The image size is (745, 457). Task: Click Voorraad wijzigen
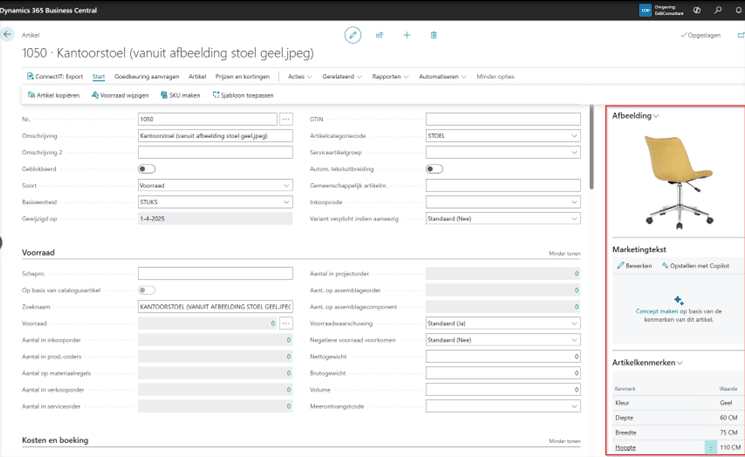tap(120, 95)
